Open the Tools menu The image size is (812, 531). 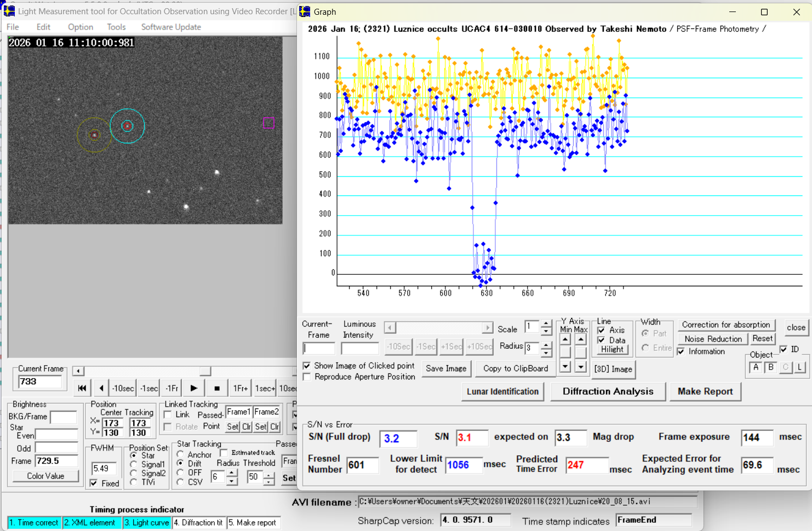pos(116,27)
